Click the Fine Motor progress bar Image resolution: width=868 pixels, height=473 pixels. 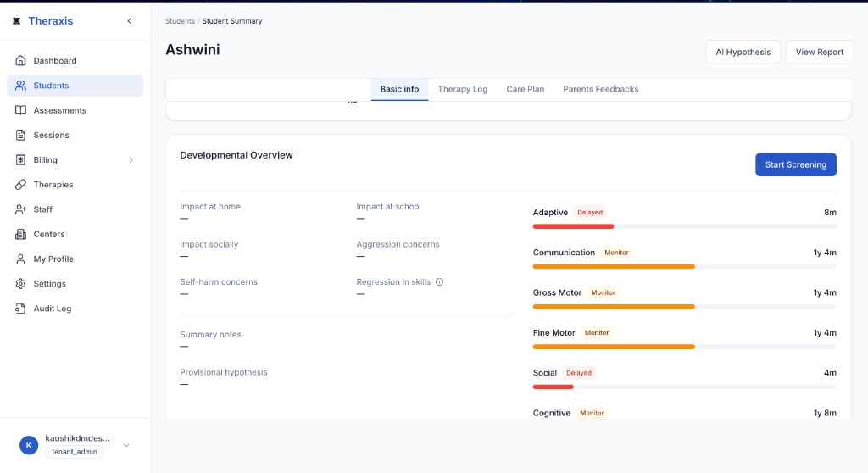(684, 347)
